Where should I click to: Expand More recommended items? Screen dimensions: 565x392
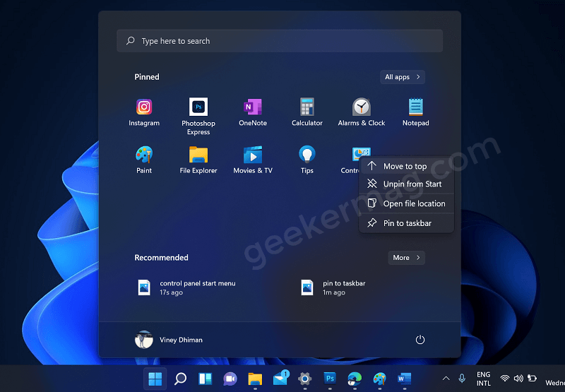click(407, 258)
